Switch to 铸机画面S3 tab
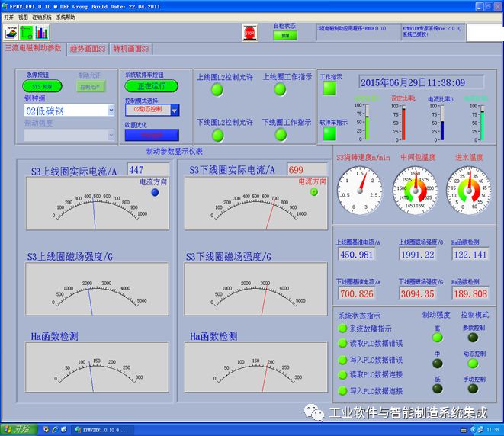Viewport: 504px width, 436px height. [x=131, y=49]
